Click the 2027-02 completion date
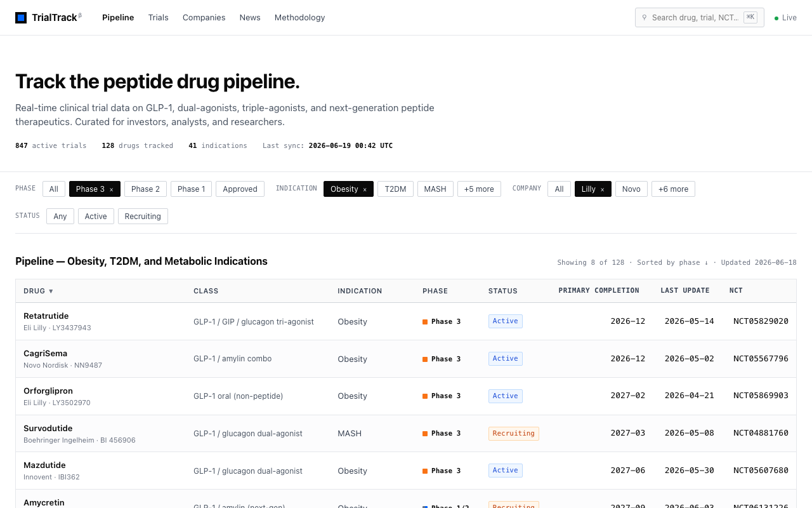This screenshot has height=508, width=812. pyautogui.click(x=628, y=396)
